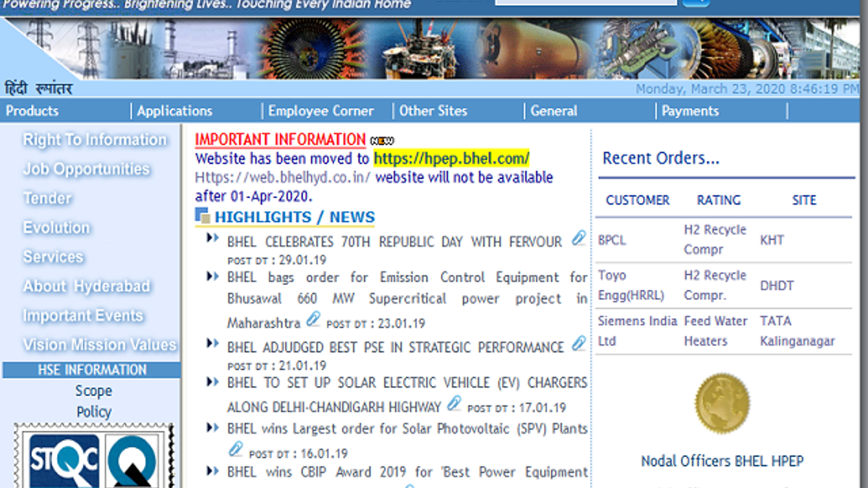Select the TATA Kalinganagar site cell
This screenshot has height=488, width=868.
click(x=798, y=330)
